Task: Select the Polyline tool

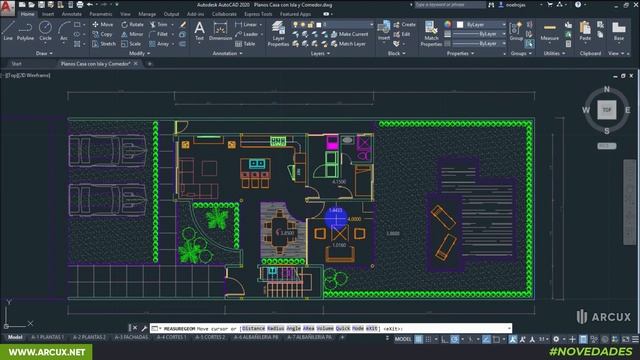Action: point(25,31)
